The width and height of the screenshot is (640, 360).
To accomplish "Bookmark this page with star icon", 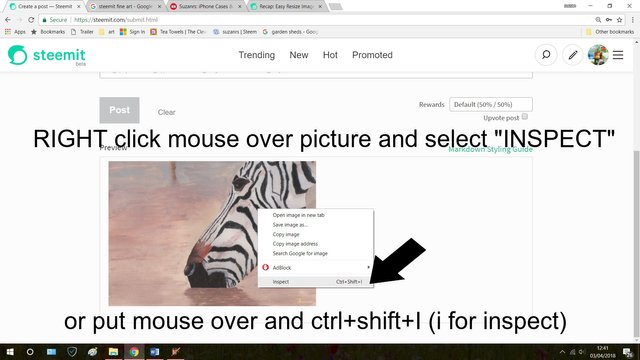I will 619,20.
